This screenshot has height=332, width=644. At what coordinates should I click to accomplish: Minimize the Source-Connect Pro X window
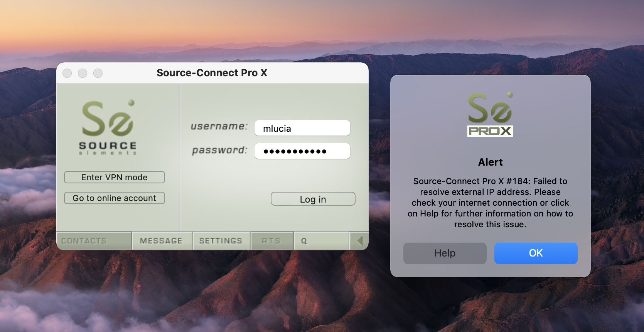tap(83, 73)
